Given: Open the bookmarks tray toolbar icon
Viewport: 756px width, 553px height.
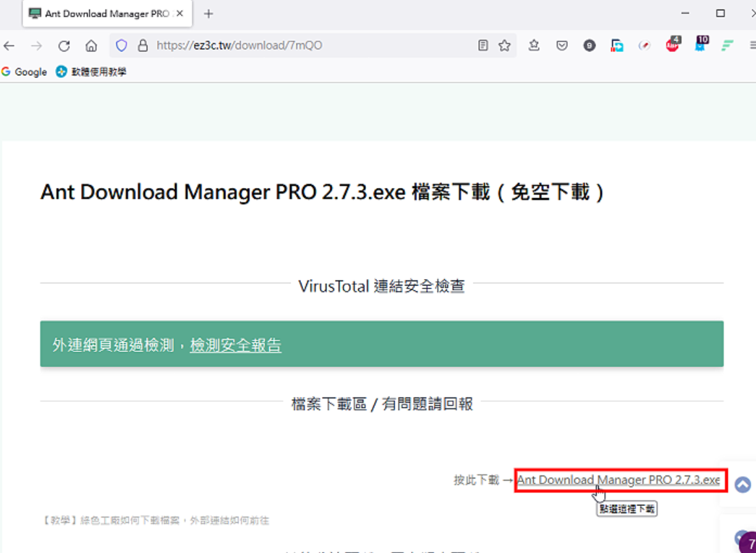Looking at the screenshot, I should [534, 46].
